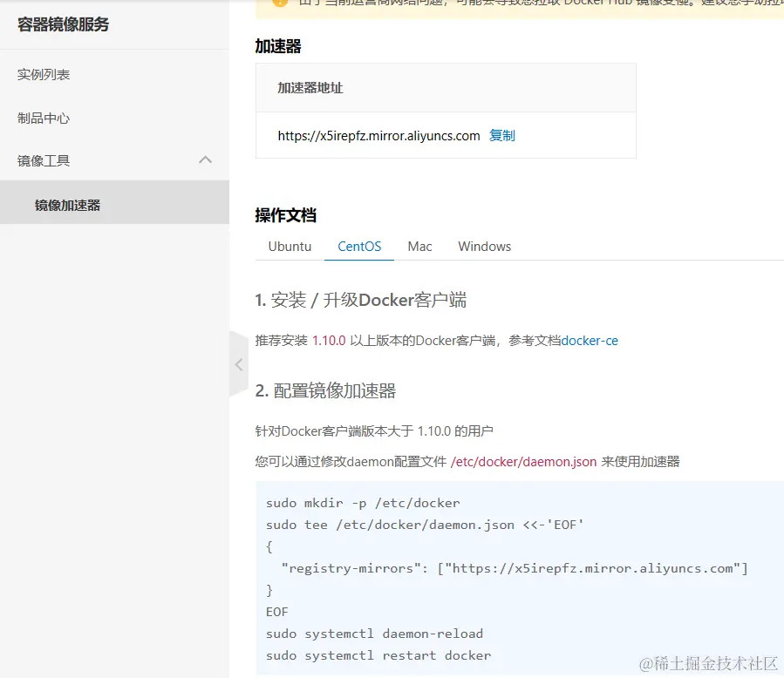This screenshot has height=678, width=784.
Task: Switch to the Windows tab
Action: (x=485, y=247)
